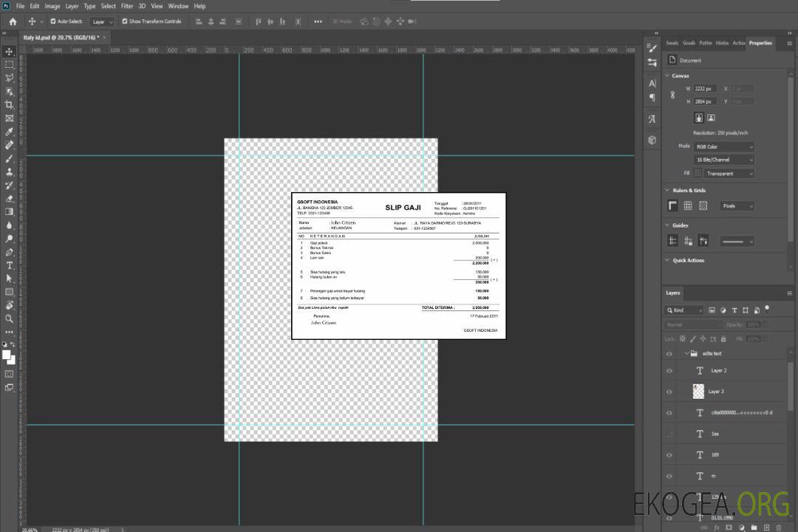Open the Filter menu
The width and height of the screenshot is (798, 532).
[x=127, y=6]
